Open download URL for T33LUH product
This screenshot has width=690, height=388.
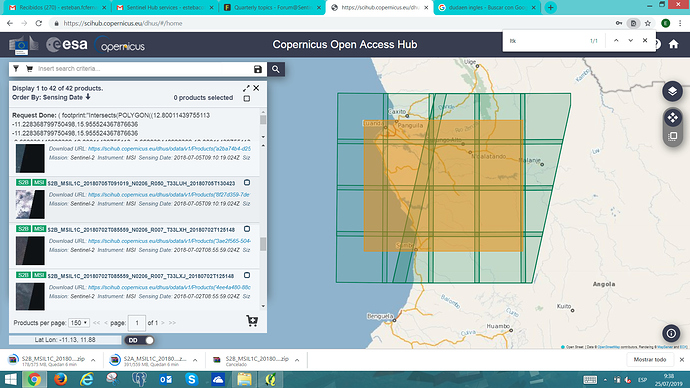[x=169, y=194]
